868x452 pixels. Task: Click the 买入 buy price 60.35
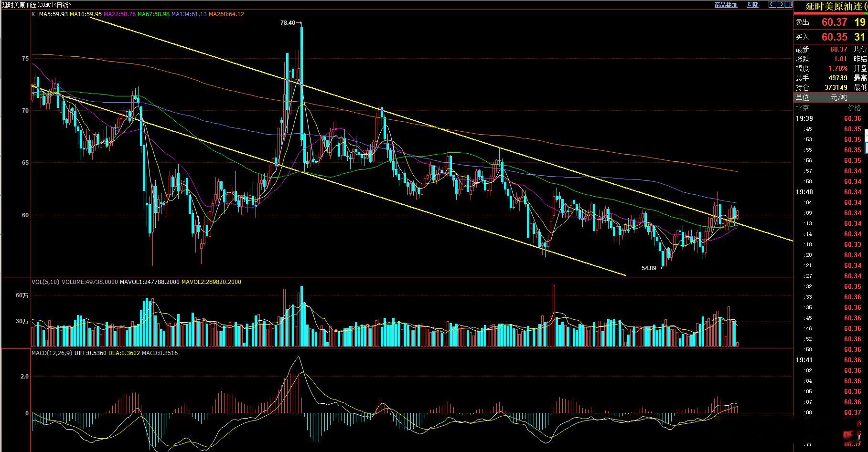tap(834, 37)
